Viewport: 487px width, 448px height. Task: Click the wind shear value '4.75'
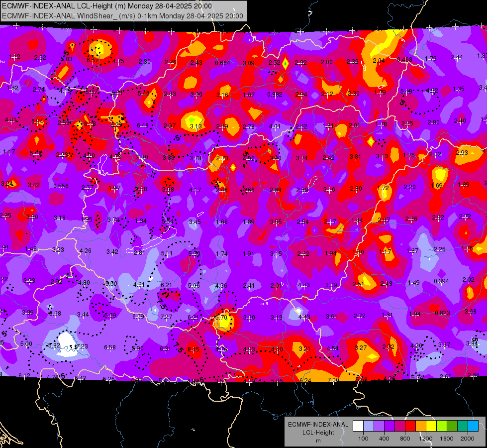click(x=118, y=61)
